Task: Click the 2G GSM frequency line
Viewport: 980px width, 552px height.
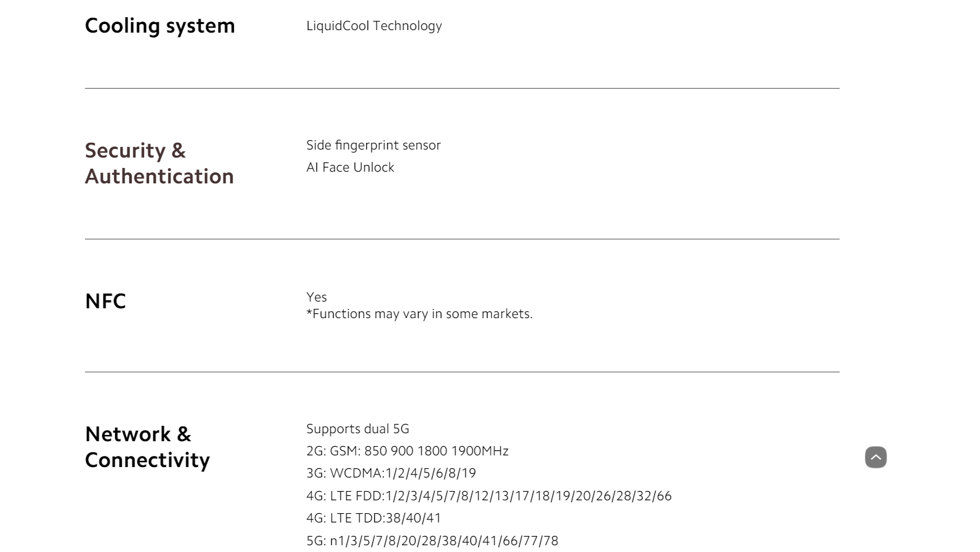Action: pos(408,451)
